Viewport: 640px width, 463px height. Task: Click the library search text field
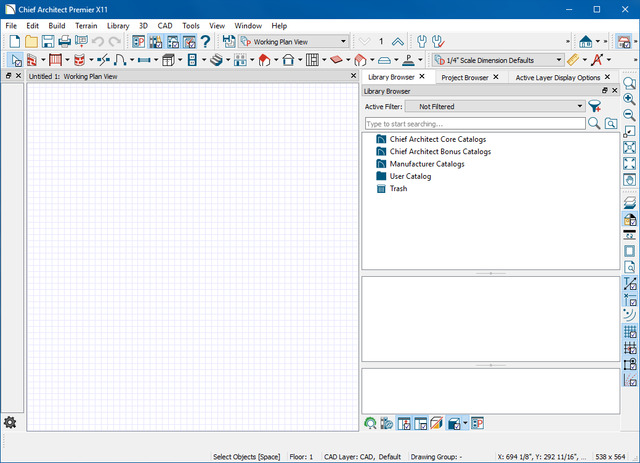click(x=474, y=123)
